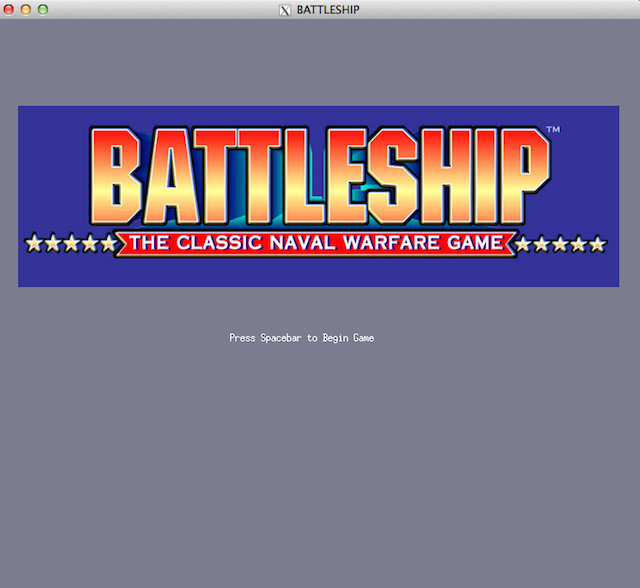
Task: Minimize the window using yellow button
Action: (x=26, y=9)
